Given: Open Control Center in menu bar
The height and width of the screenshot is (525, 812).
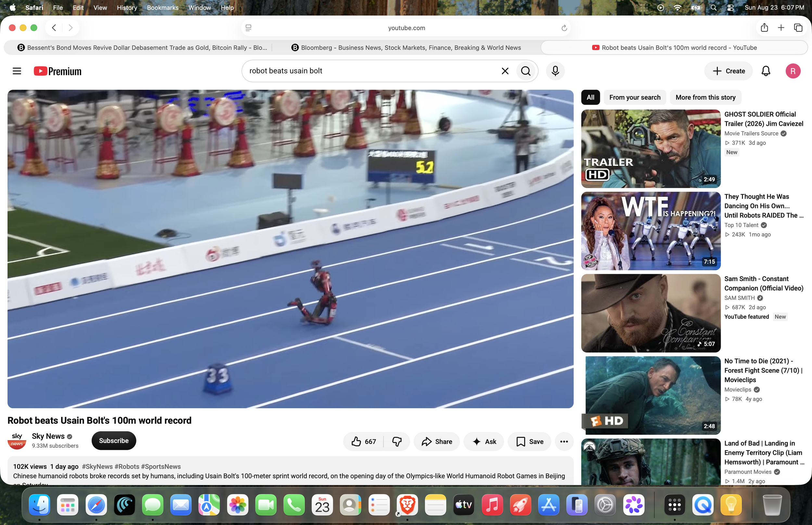Looking at the screenshot, I should pos(730,7).
